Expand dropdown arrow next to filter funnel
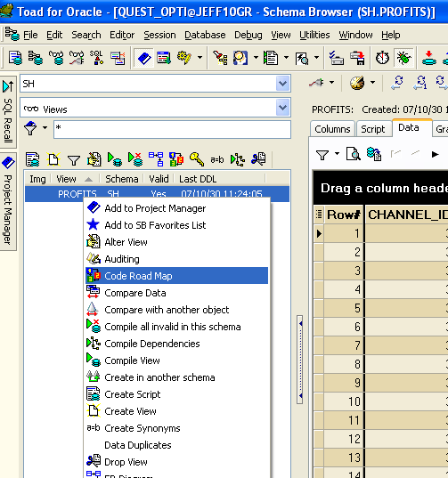This screenshot has width=448, height=478. point(45,127)
